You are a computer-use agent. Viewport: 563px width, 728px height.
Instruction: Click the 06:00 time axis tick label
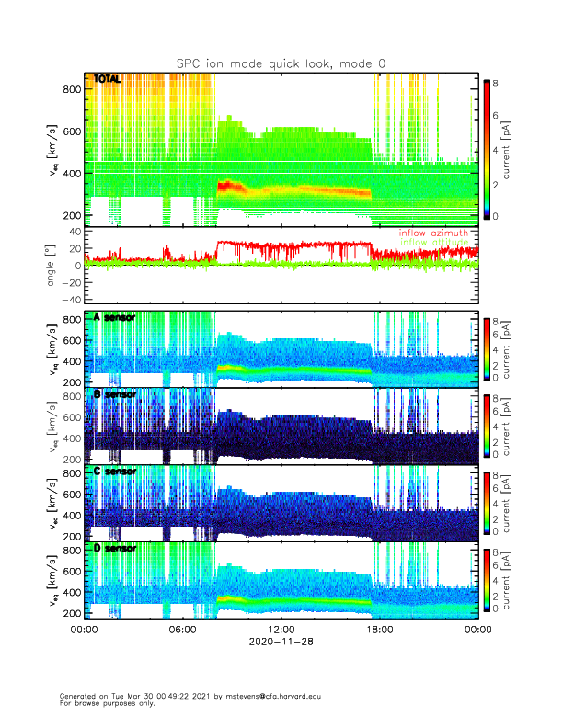pyautogui.click(x=182, y=630)
